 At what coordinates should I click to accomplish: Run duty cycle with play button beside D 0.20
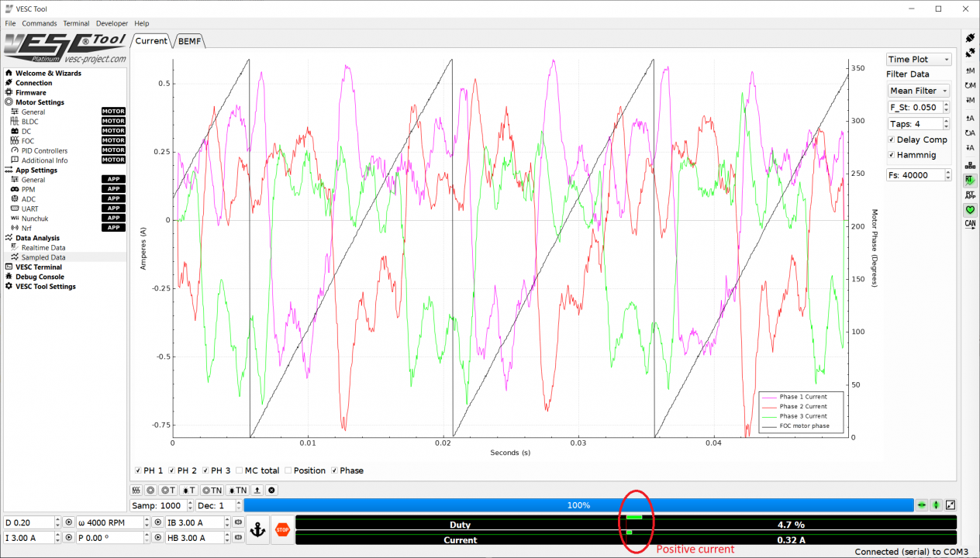click(x=68, y=522)
